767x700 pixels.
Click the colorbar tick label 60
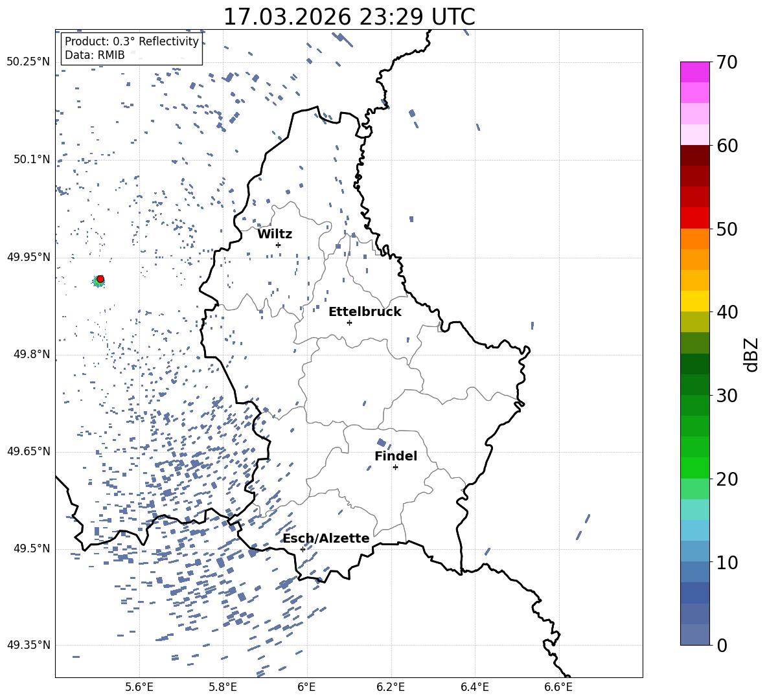pyautogui.click(x=727, y=145)
